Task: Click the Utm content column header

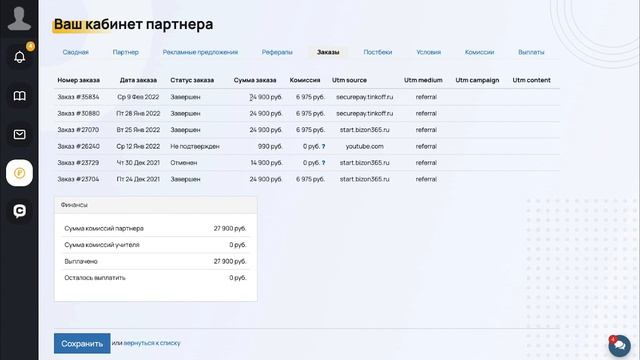Action: click(x=531, y=80)
